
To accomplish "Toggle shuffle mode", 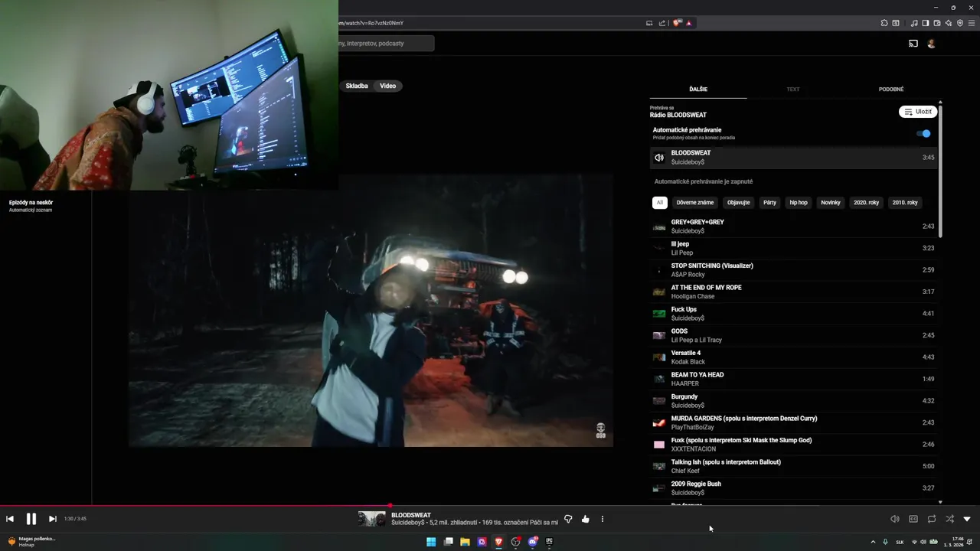I will pyautogui.click(x=949, y=519).
